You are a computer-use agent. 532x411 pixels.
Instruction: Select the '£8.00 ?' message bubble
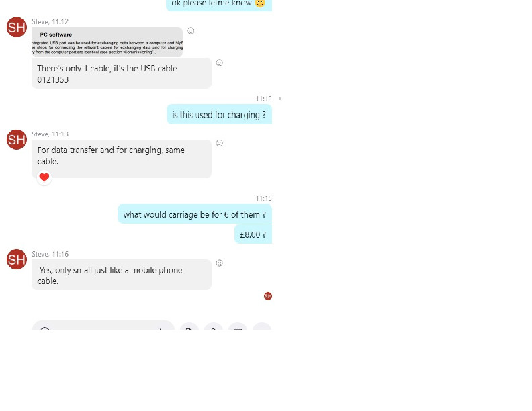click(x=253, y=234)
